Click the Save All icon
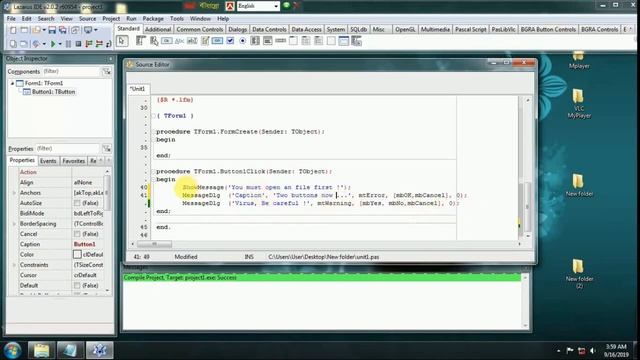 [63, 30]
